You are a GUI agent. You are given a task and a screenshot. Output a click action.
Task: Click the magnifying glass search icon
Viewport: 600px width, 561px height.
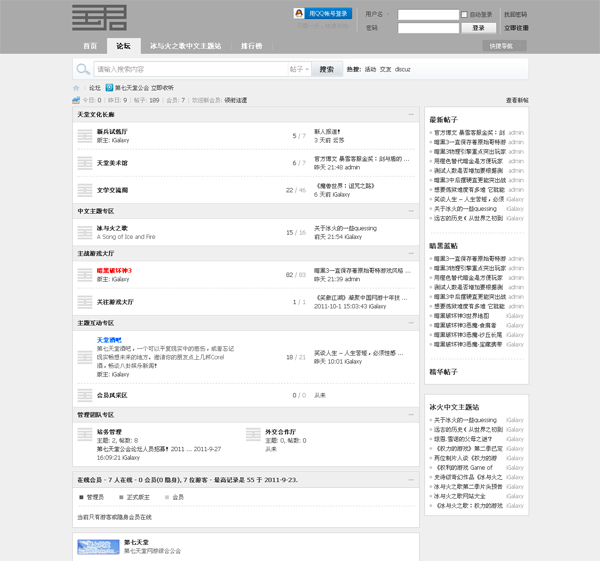coord(83,69)
